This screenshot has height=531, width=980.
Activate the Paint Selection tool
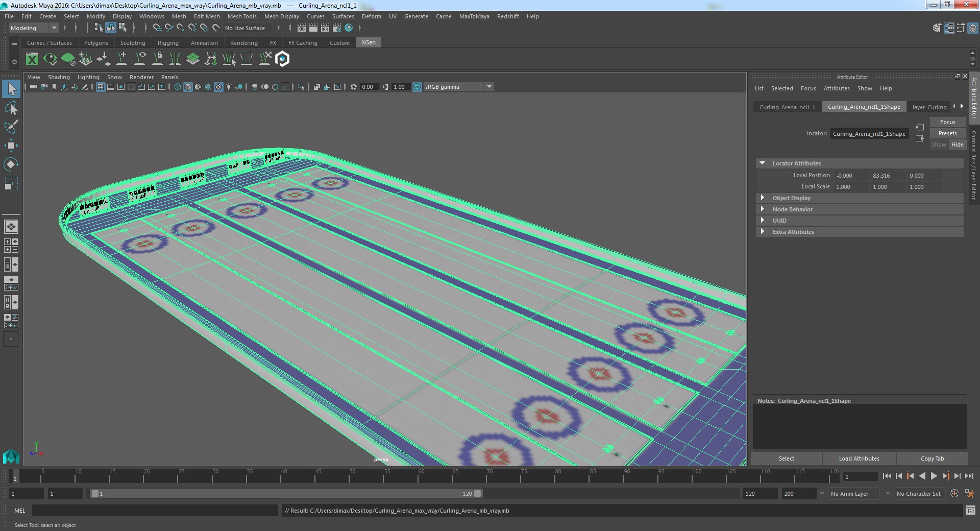[x=11, y=127]
